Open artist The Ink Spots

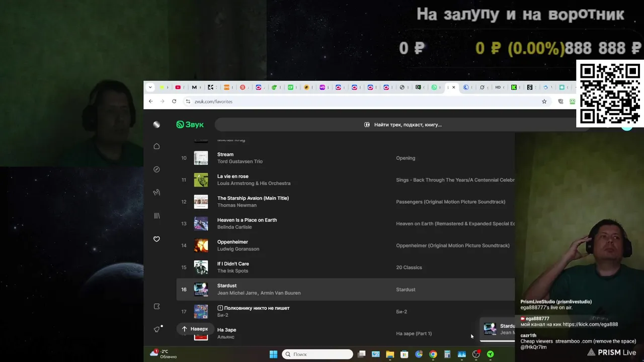click(x=232, y=271)
